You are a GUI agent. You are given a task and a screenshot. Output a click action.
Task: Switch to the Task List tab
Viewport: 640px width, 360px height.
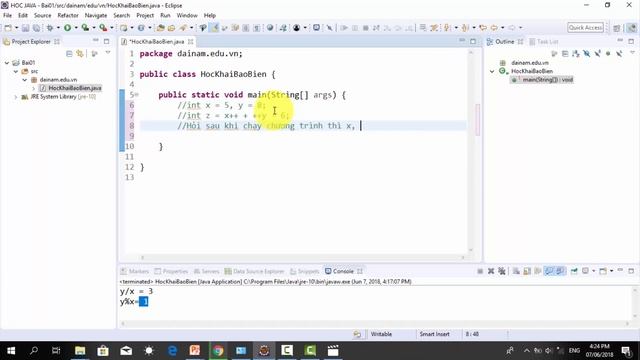tap(544, 42)
